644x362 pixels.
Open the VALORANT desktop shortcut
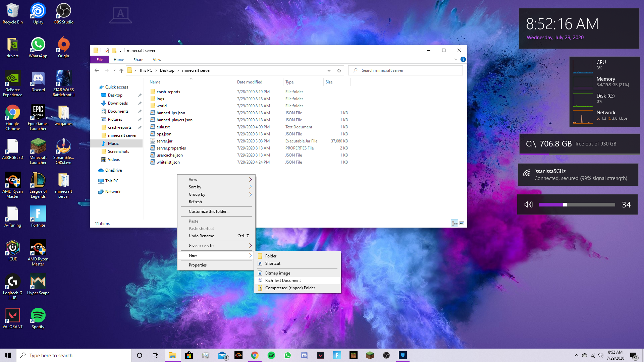(13, 318)
